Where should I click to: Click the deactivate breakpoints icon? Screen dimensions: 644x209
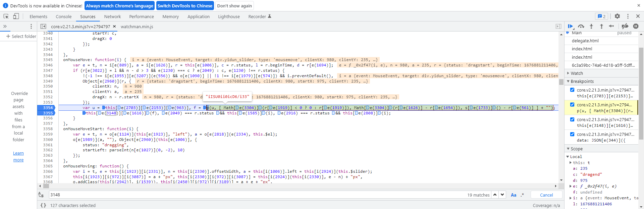point(625,26)
